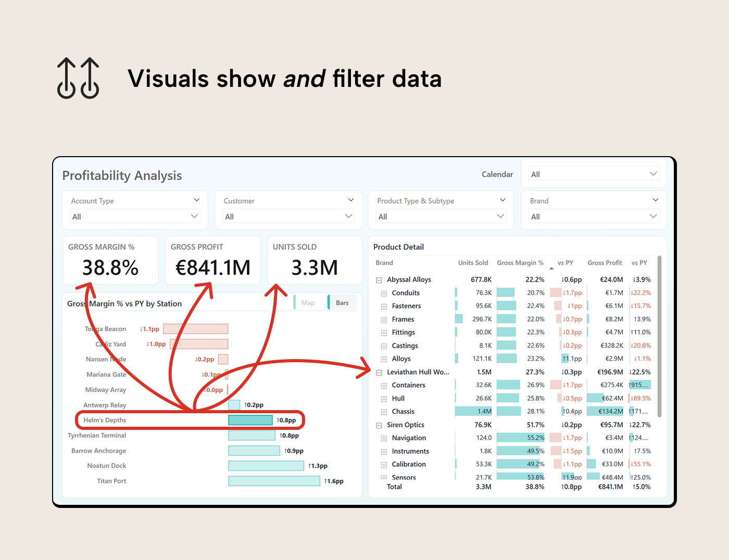Expand the Sensors subcategory
This screenshot has height=560, width=729.
click(383, 477)
